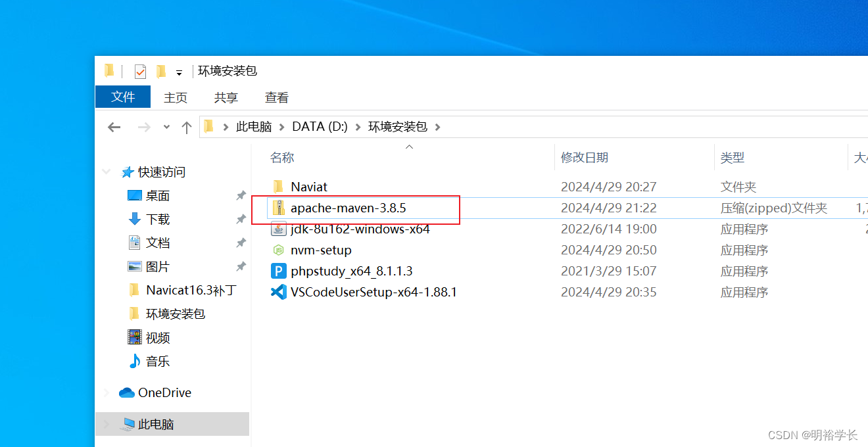Select the apache-maven-3.8.5 zip icon

pyautogui.click(x=279, y=208)
